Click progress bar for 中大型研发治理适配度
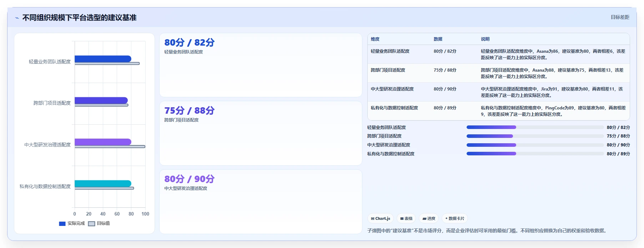644x248 pixels. 535,145
